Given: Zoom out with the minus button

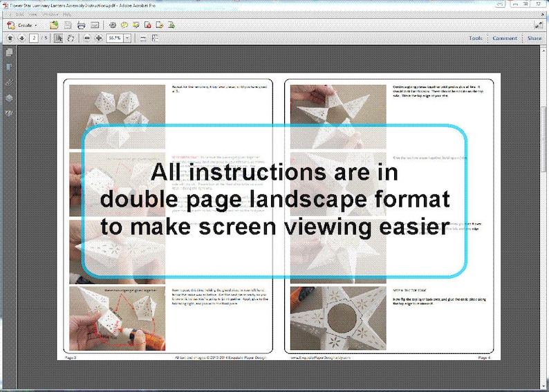Looking at the screenshot, I should 87,38.
